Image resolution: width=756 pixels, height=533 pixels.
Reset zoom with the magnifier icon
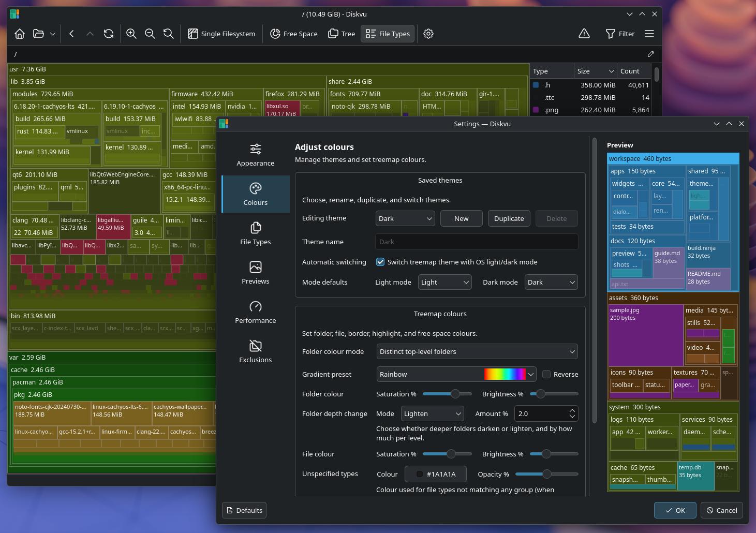[x=169, y=34]
